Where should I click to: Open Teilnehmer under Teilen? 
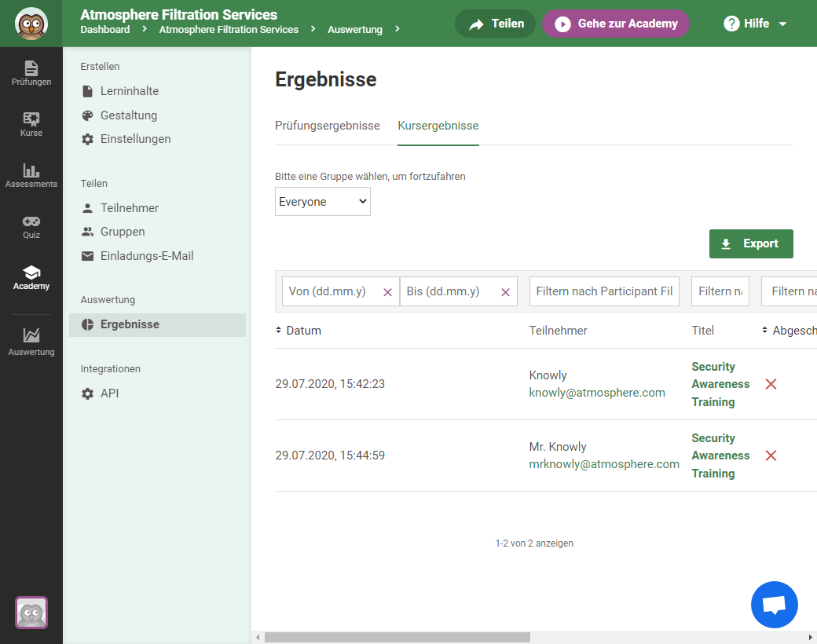(120, 208)
